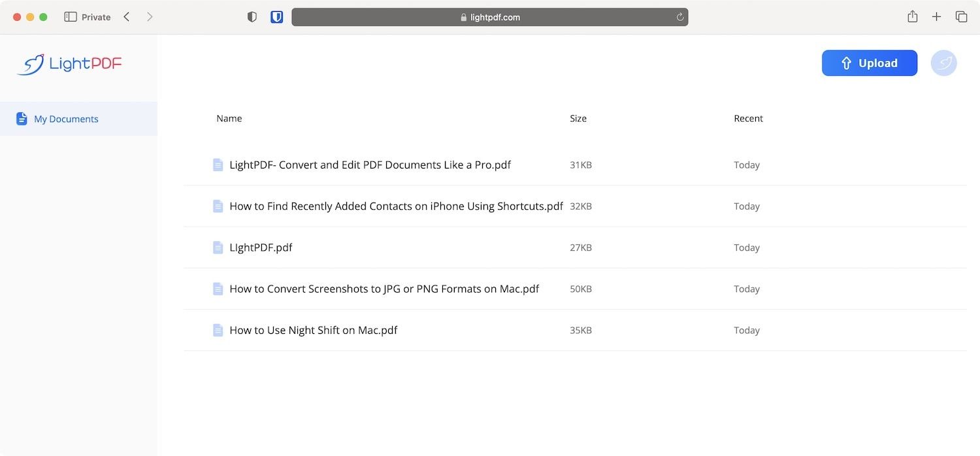The image size is (980, 456).
Task: Click the Name column header
Action: [x=229, y=118]
